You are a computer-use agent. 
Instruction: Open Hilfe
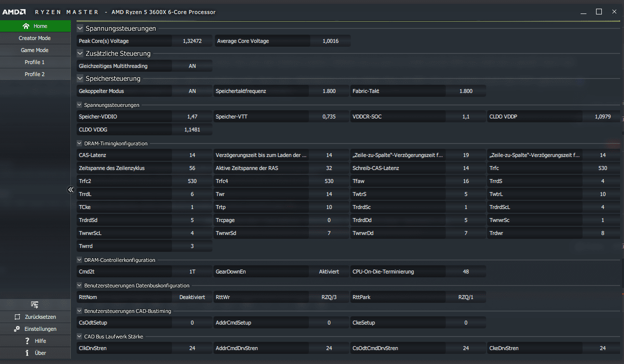pyautogui.click(x=35, y=341)
